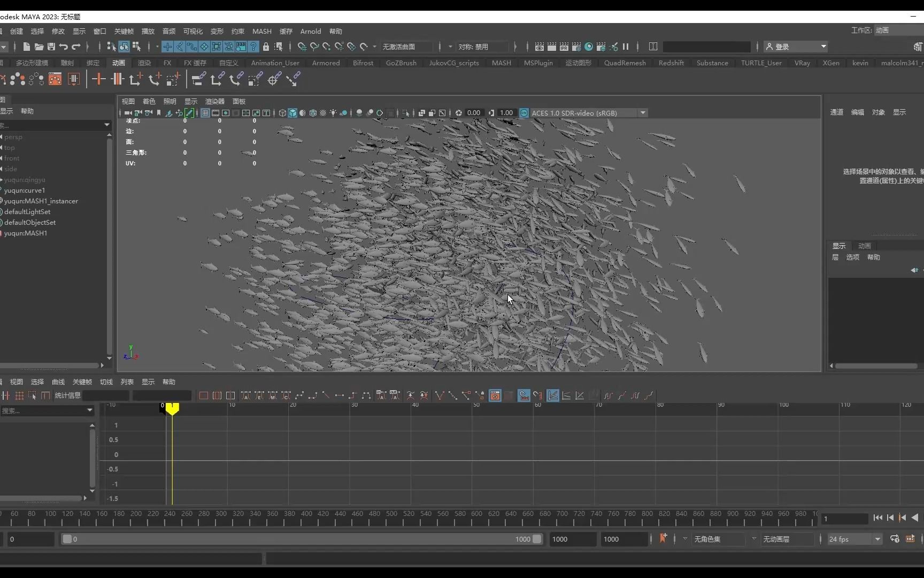Click the yellow current-time marker in graph editor
The height and width of the screenshot is (578, 924).
(172, 408)
